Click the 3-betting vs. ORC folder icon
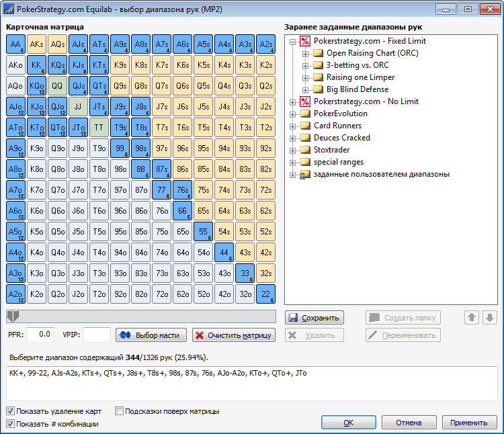 tap(318, 65)
